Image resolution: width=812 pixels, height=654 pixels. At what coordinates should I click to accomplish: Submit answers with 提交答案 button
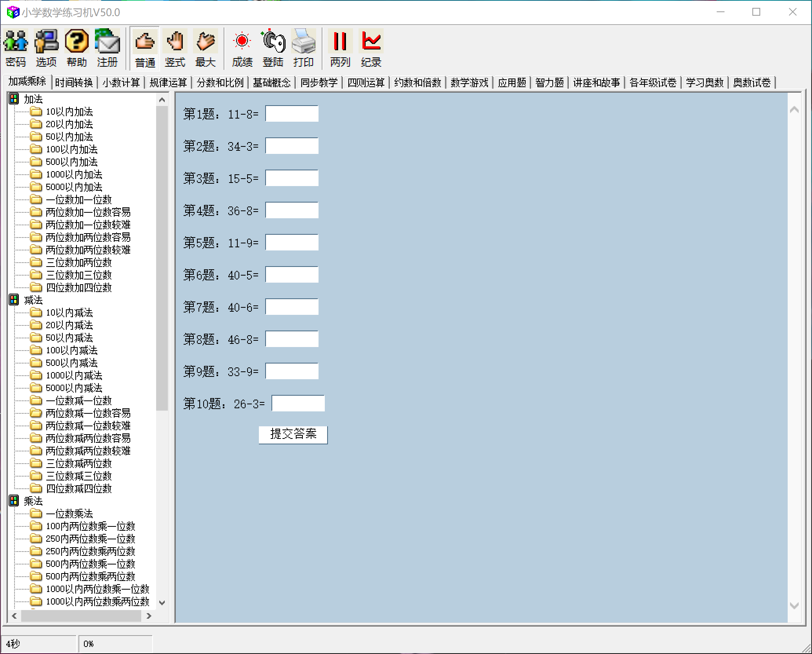click(293, 435)
